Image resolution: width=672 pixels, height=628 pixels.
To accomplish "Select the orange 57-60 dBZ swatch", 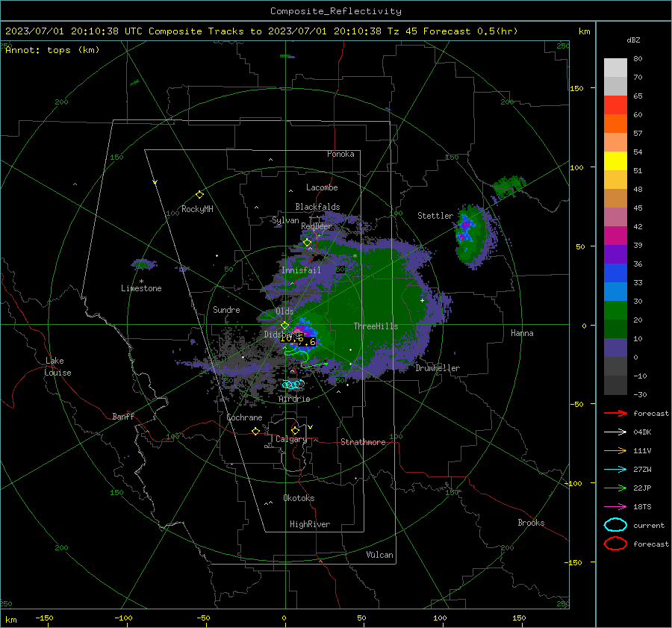I will [x=615, y=124].
